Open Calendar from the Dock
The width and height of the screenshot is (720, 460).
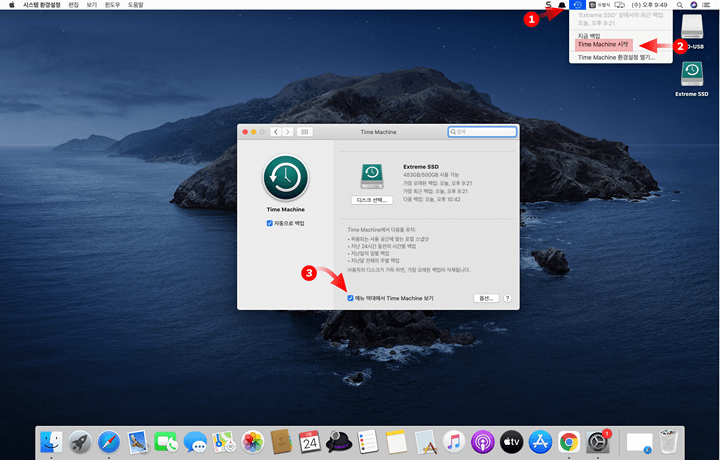click(310, 442)
